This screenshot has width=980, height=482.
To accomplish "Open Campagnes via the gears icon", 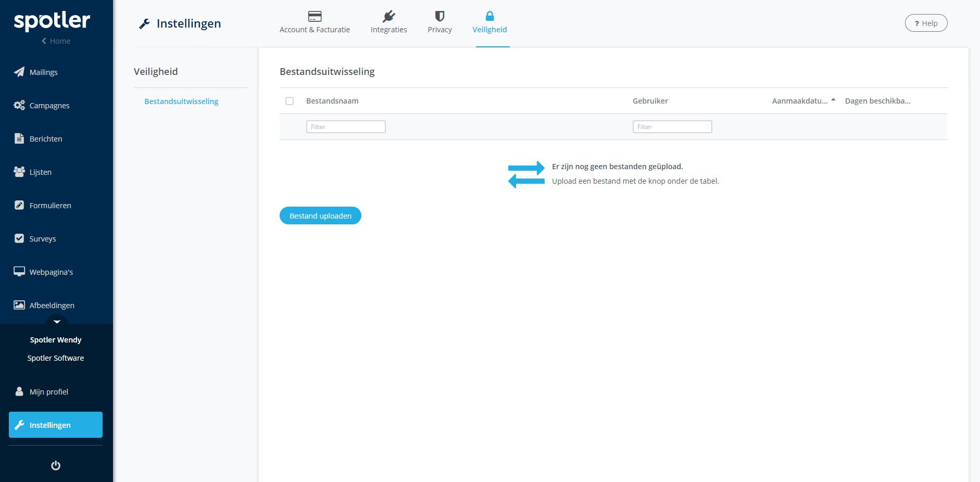I will coord(19,105).
